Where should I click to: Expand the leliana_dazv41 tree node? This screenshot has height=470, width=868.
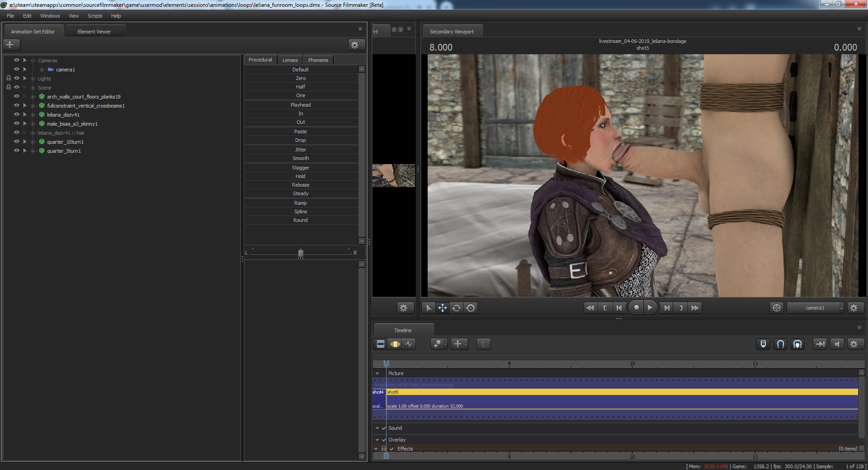click(x=33, y=115)
